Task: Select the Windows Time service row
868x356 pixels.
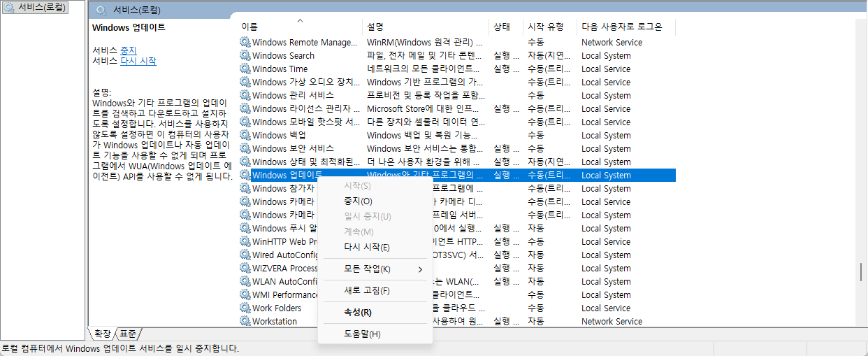Action: pyautogui.click(x=457, y=69)
